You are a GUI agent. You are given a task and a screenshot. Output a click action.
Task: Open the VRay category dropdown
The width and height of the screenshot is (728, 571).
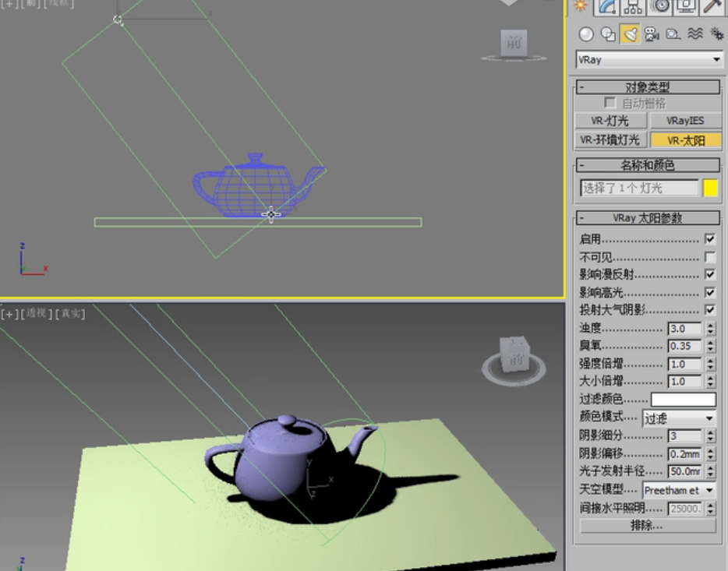coord(649,60)
